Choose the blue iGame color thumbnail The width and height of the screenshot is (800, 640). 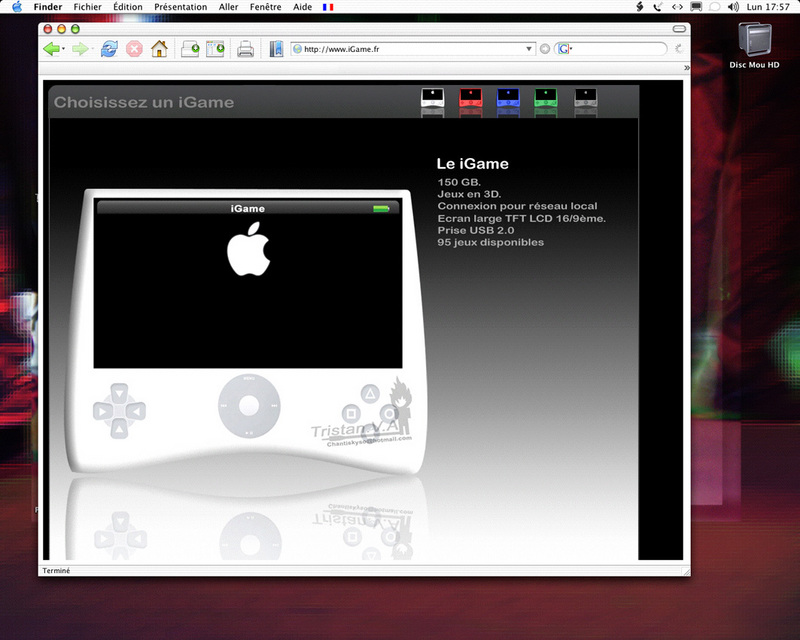pos(508,97)
